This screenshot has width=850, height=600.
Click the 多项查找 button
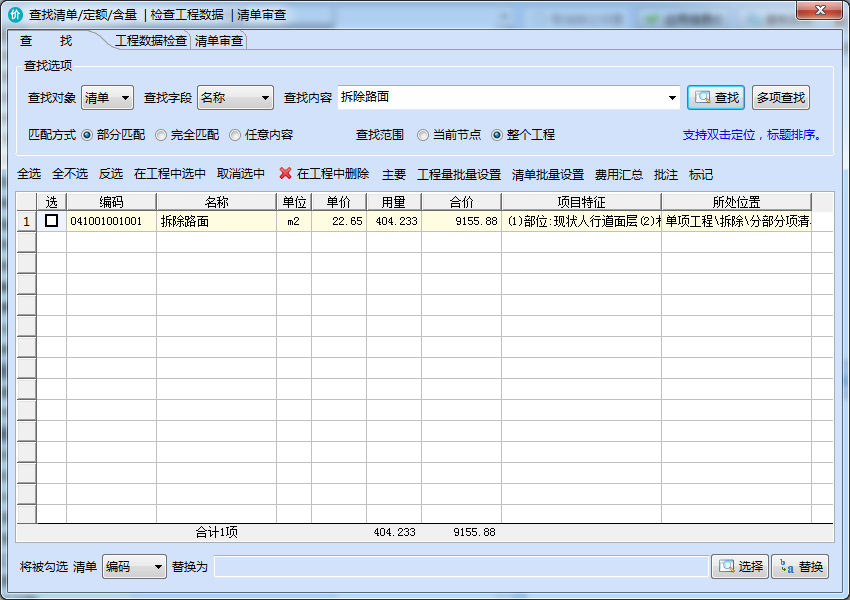(780, 97)
